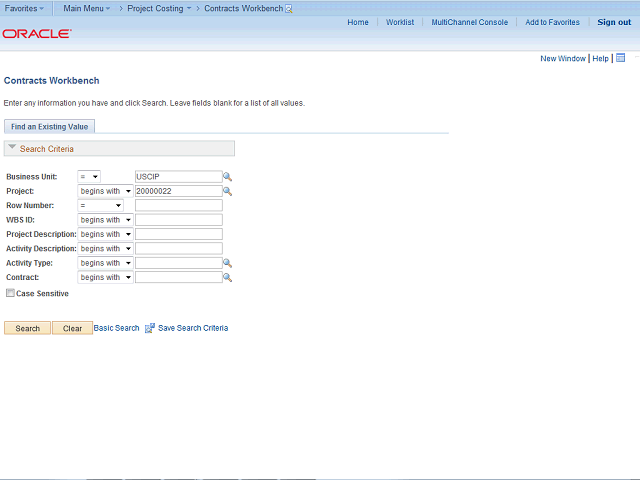Open New Window link
The width and height of the screenshot is (640, 480).
point(563,58)
